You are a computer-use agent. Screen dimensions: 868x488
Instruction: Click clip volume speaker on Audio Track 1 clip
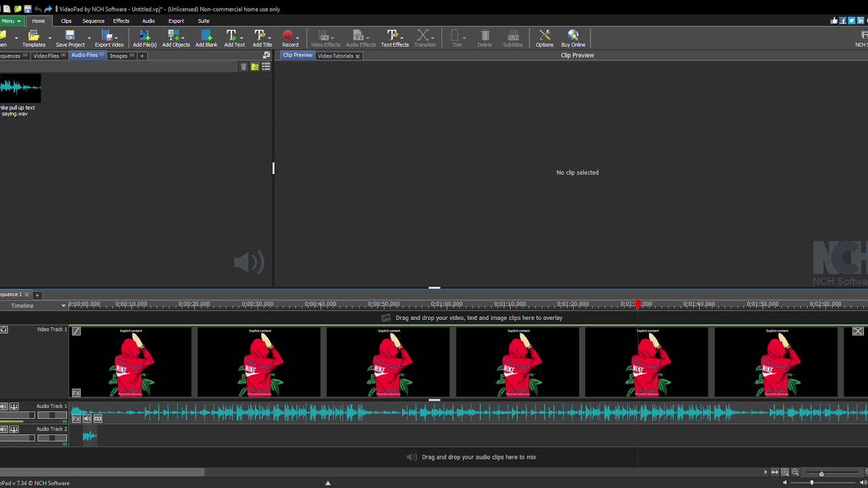coord(87,419)
